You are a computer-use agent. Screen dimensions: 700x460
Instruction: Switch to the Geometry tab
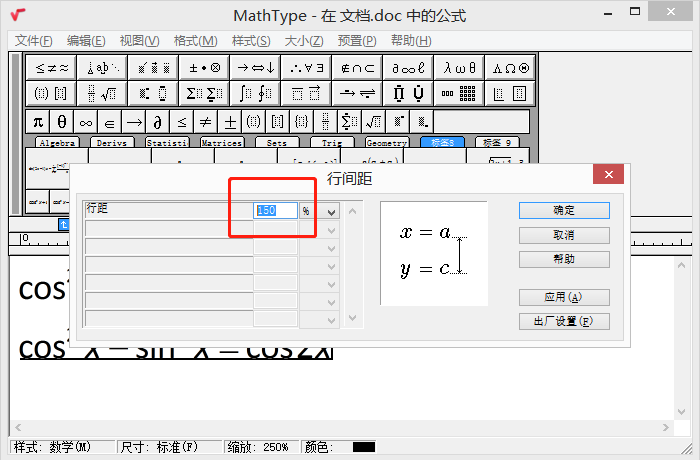pos(387,142)
